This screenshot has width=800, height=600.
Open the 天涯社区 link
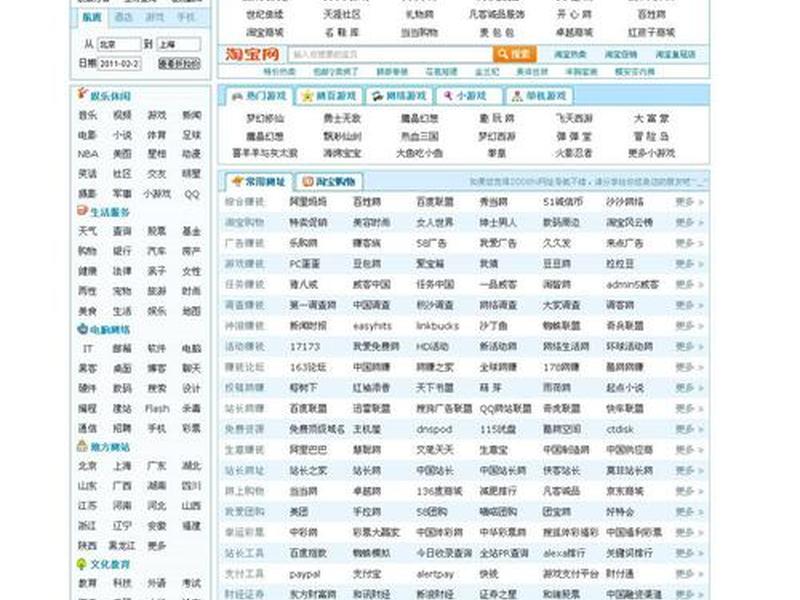click(x=342, y=14)
